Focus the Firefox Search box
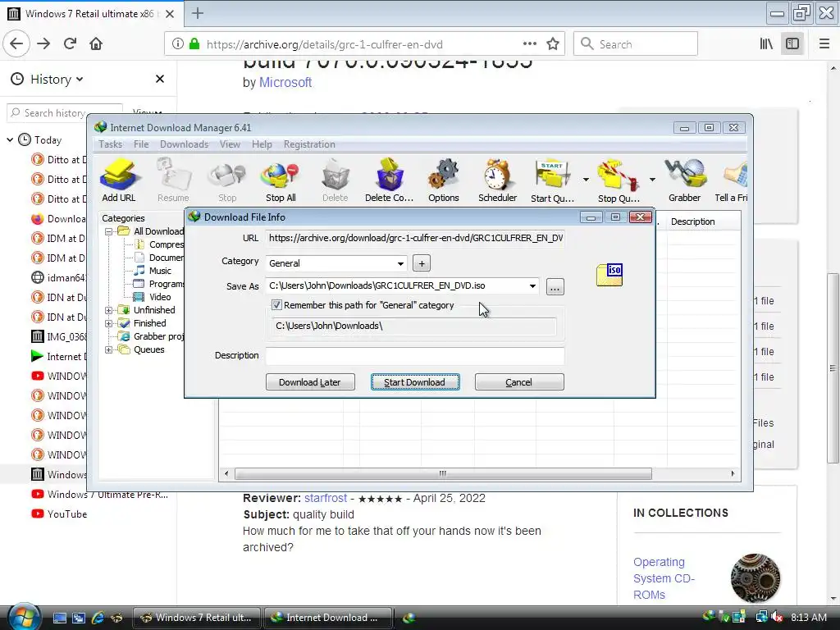The width and height of the screenshot is (840, 630). [x=636, y=44]
